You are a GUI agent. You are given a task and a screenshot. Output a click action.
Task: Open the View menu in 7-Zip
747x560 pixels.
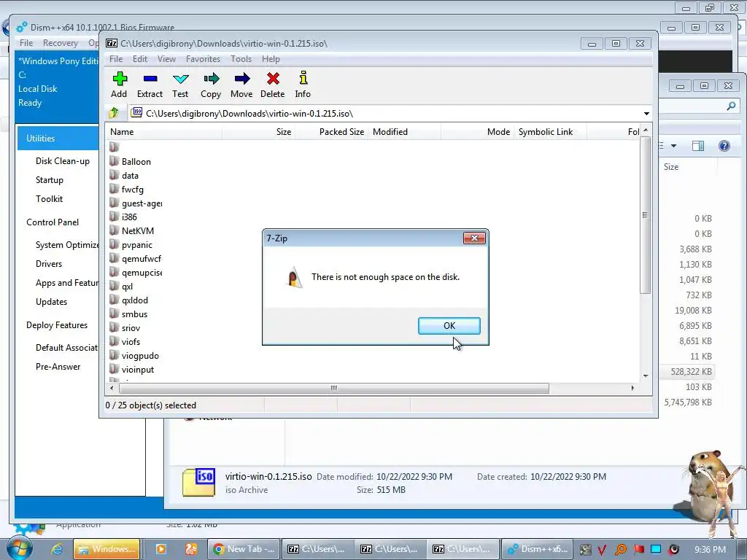pyautogui.click(x=167, y=59)
